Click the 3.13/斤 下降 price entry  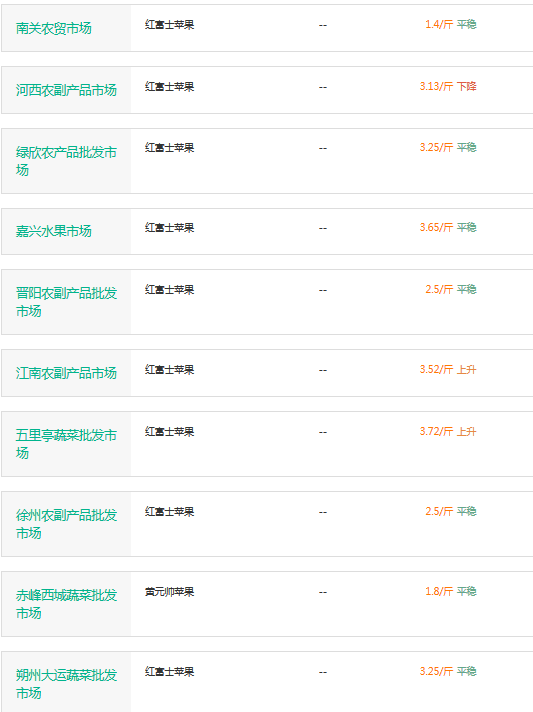tap(448, 86)
